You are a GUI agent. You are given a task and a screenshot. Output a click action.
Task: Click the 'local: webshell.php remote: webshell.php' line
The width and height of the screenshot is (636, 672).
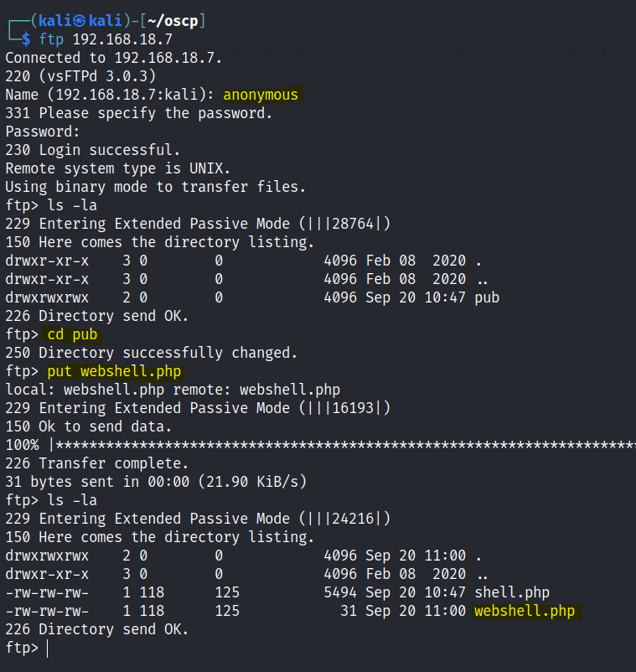(173, 390)
